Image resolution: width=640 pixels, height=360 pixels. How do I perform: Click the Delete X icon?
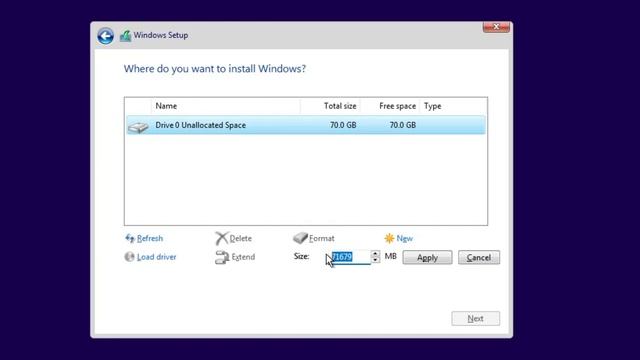click(x=221, y=238)
